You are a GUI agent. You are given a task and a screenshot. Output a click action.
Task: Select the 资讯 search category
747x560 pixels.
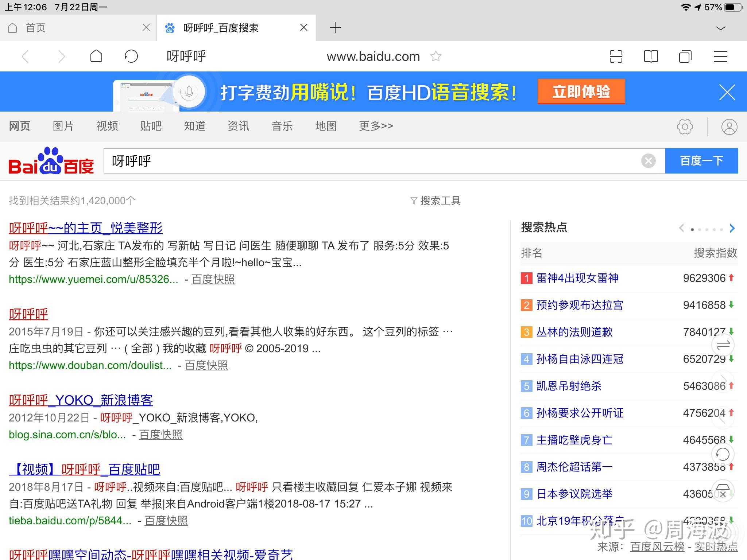239,126
